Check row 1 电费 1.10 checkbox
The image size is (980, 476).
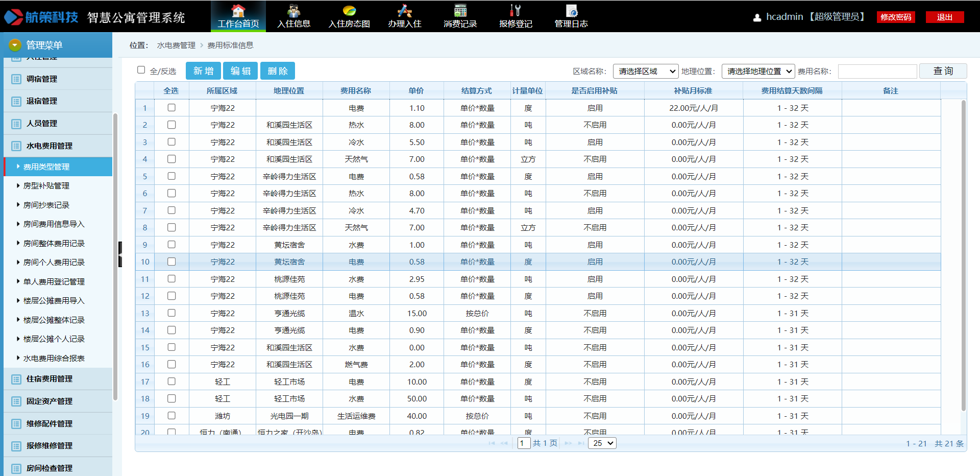(171, 108)
